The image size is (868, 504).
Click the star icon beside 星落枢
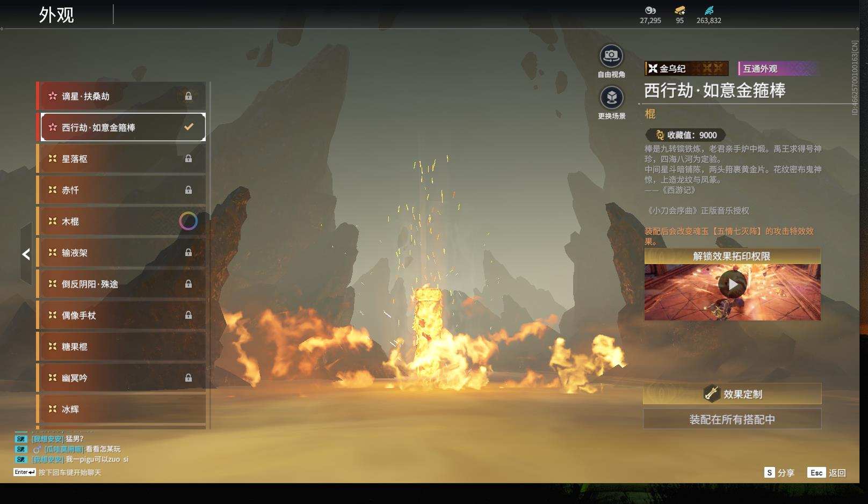(x=52, y=158)
